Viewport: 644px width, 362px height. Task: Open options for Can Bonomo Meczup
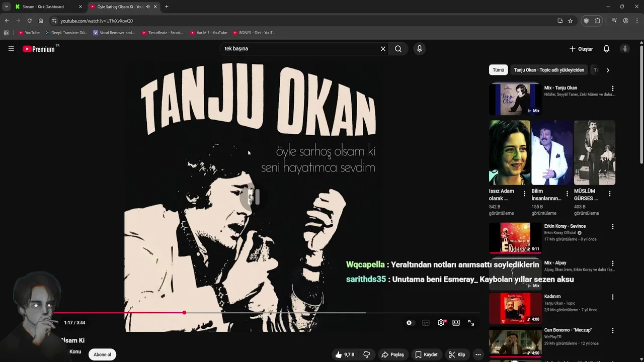click(612, 330)
